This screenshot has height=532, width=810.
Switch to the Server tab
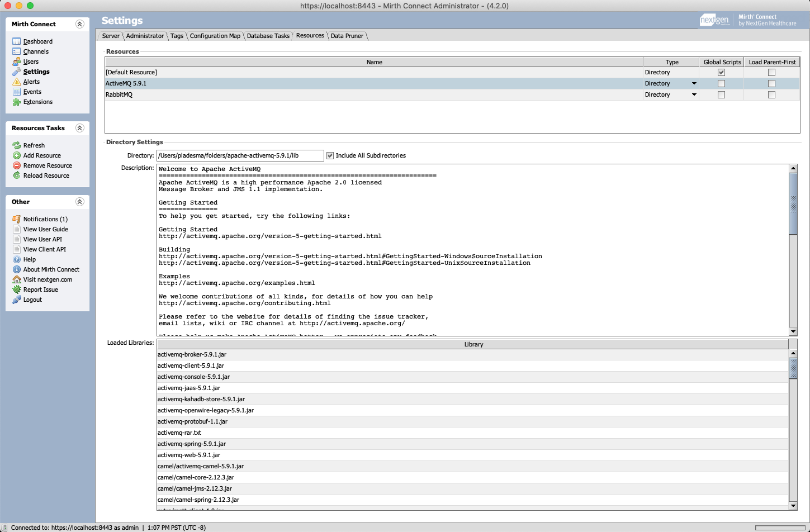pos(111,36)
